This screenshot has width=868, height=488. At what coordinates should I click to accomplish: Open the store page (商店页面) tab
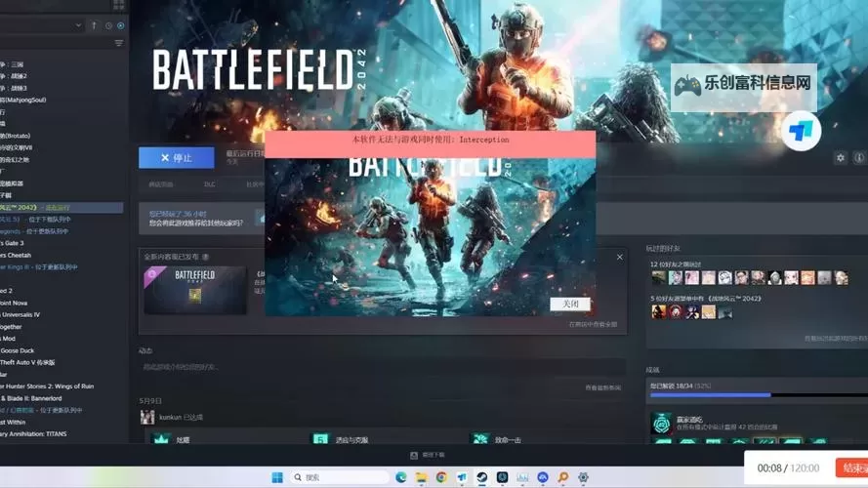tap(161, 184)
